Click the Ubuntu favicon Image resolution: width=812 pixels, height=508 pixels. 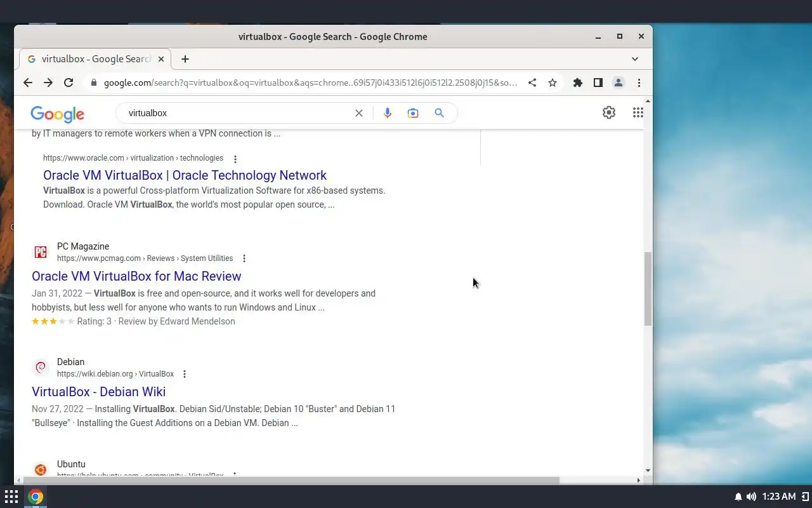click(41, 470)
